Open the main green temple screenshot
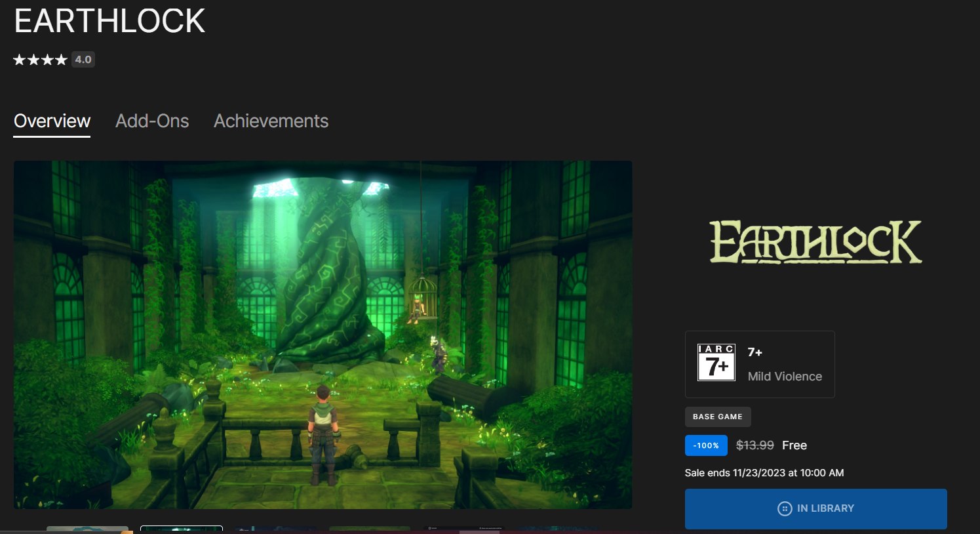The width and height of the screenshot is (980, 534). [x=323, y=335]
